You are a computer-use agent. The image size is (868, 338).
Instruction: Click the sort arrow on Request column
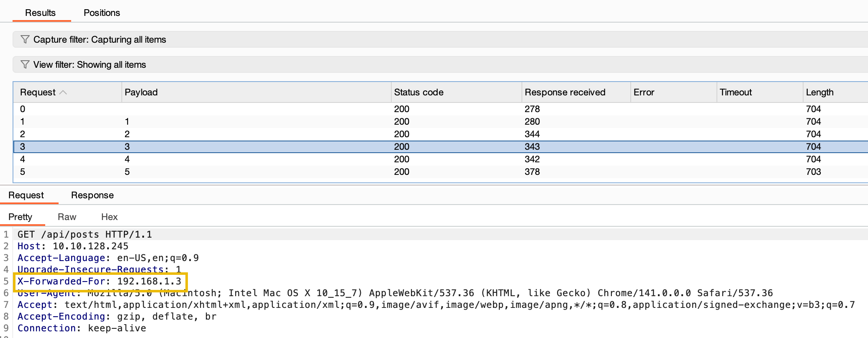point(63,92)
